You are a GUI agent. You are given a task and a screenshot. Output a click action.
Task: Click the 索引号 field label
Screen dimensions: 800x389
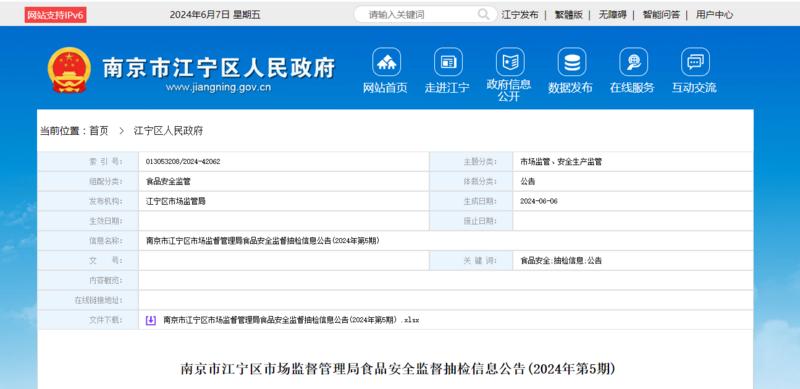pyautogui.click(x=106, y=161)
